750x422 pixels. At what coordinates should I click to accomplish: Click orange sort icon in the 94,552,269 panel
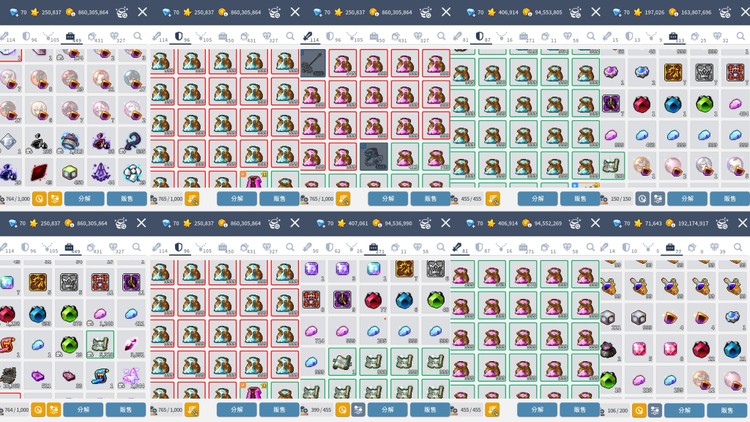493,410
